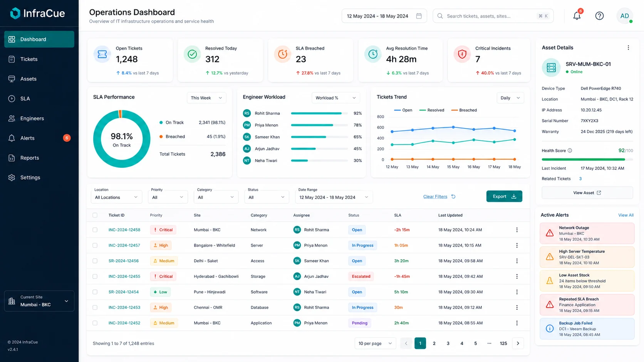Open row actions for INC-2024-12458
The height and width of the screenshot is (362, 644).
pos(517,230)
